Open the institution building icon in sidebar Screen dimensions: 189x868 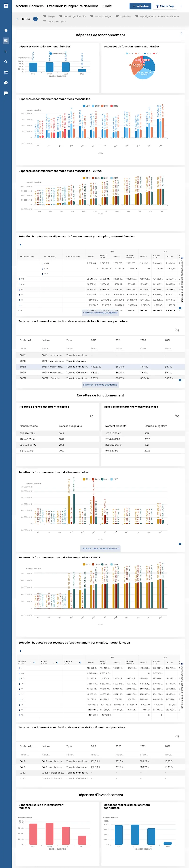click(x=6, y=72)
